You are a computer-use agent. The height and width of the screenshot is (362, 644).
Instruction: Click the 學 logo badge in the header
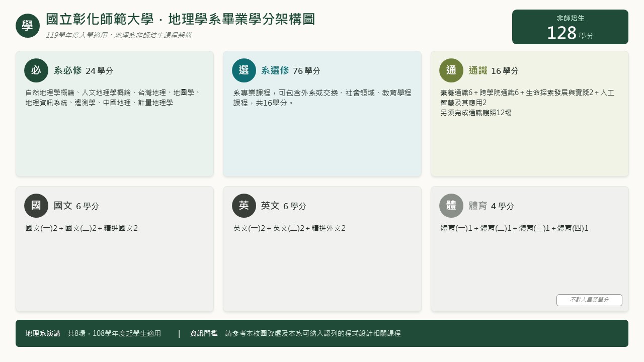pos(28,26)
